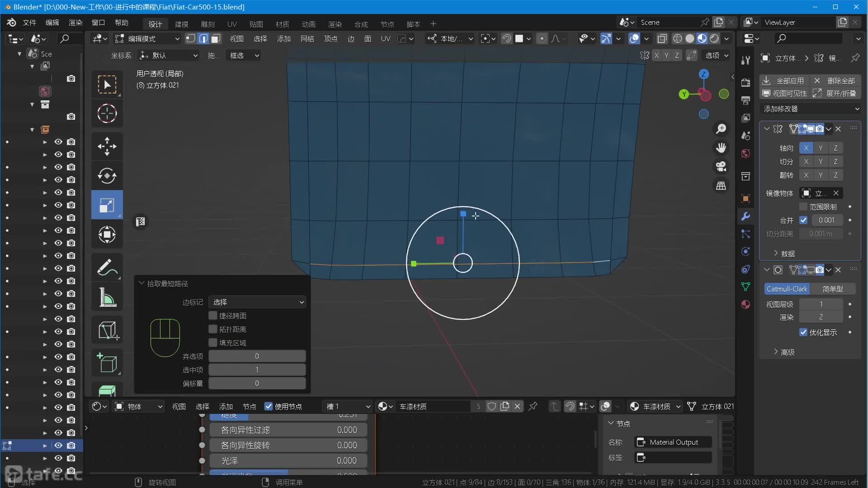868x488 pixels.
Task: Click the Z axis on navigation gizmo
Action: pos(704,74)
